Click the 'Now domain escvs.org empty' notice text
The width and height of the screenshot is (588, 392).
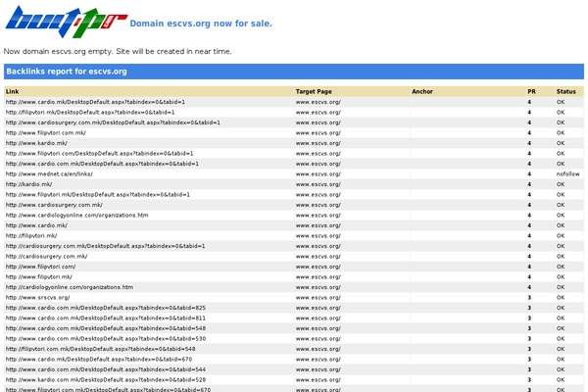[x=118, y=51]
